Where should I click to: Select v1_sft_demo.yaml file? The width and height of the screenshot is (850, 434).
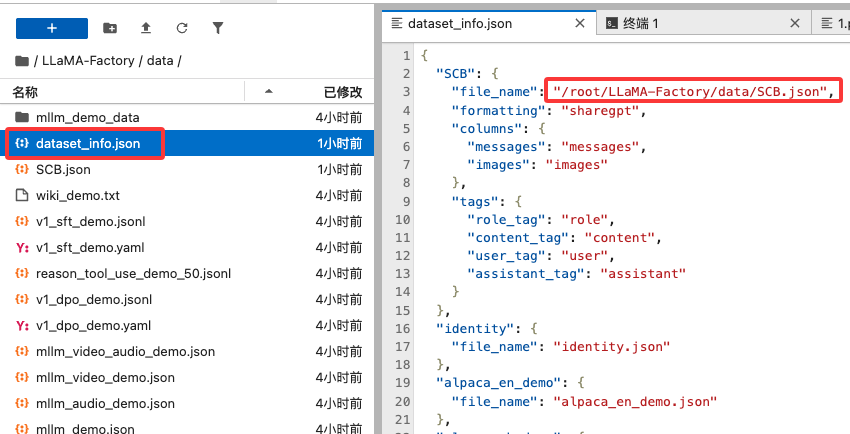pyautogui.click(x=187, y=248)
